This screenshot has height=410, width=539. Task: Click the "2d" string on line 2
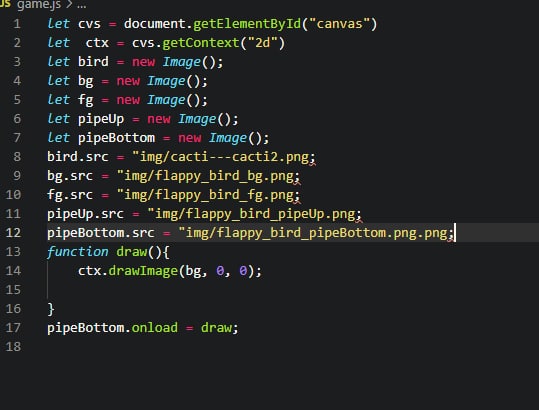point(262,43)
